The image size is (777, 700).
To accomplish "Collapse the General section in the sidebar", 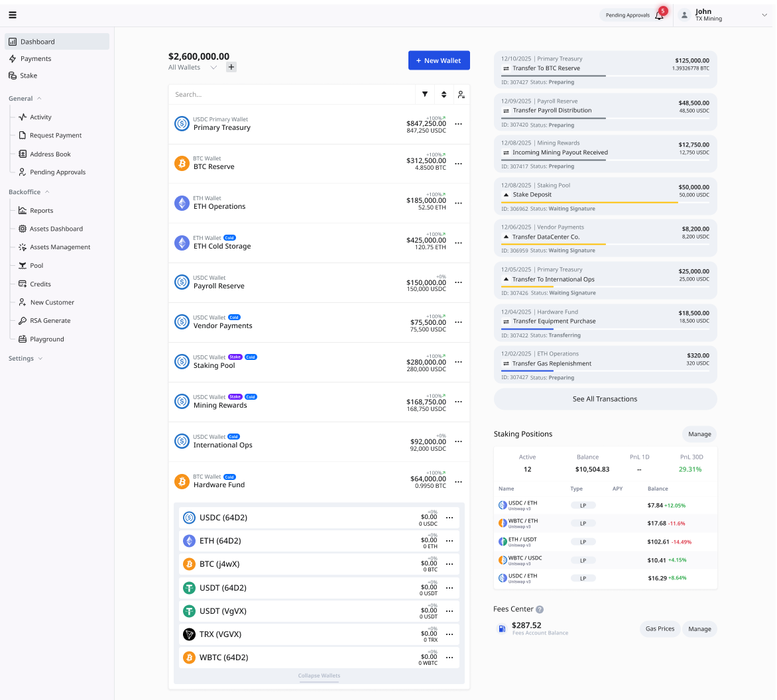I will pos(26,97).
